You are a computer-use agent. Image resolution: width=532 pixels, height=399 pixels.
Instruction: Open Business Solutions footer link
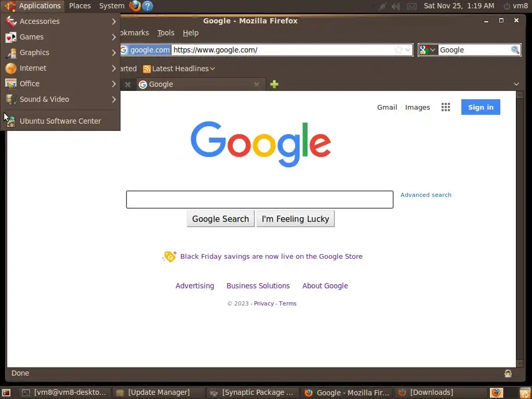[x=258, y=286]
